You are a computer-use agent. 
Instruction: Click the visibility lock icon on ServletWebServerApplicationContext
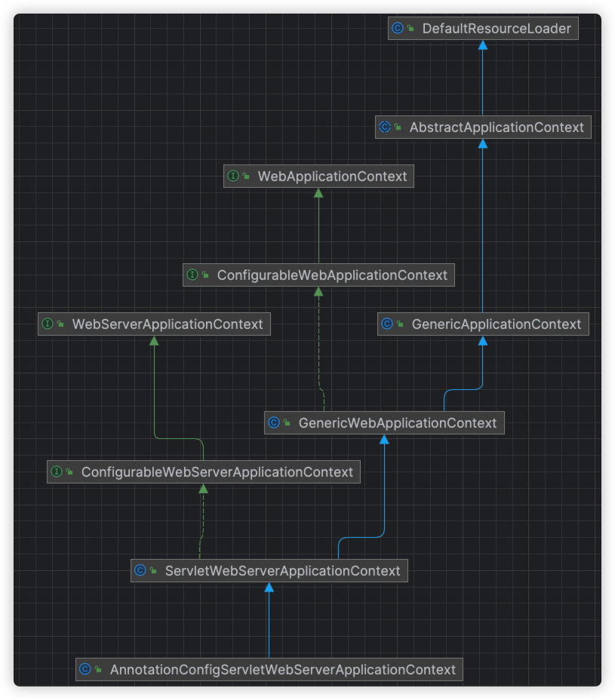(x=153, y=570)
